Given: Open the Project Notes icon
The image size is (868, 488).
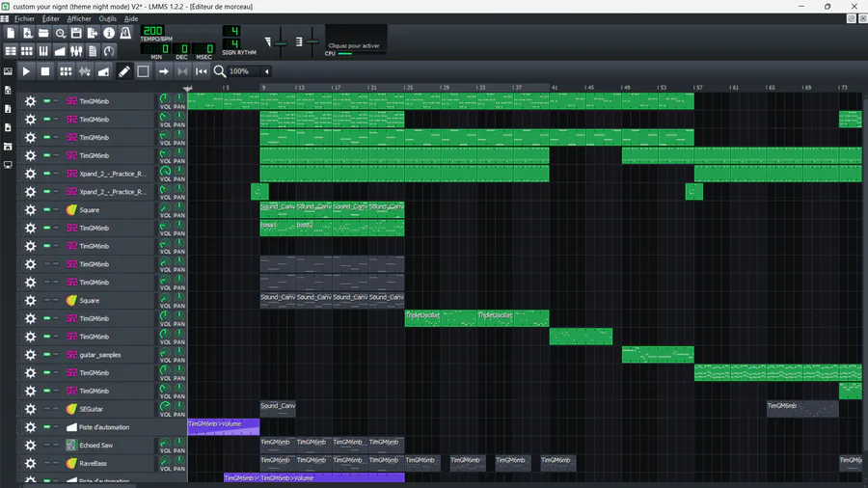Looking at the screenshot, I should pyautogui.click(x=93, y=51).
